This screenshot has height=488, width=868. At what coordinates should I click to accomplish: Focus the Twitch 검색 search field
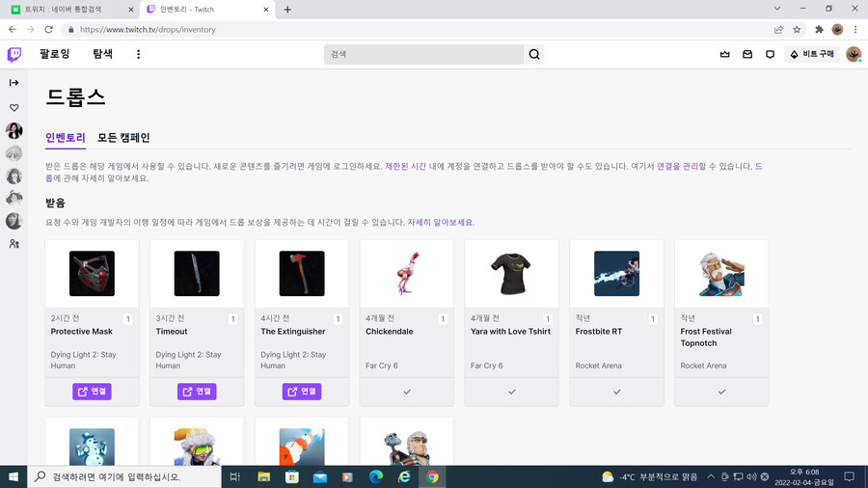(x=424, y=55)
